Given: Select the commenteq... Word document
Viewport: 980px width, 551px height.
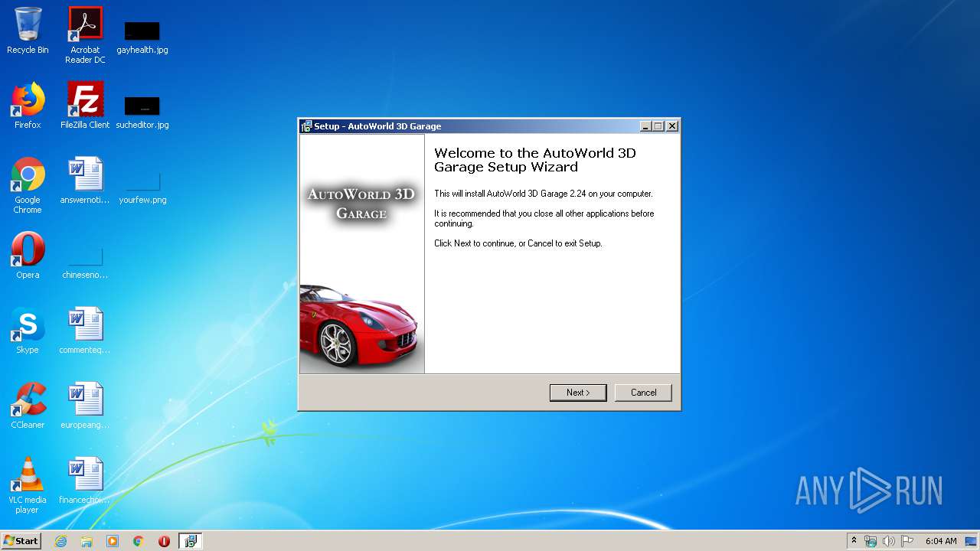Looking at the screenshot, I should [x=85, y=331].
